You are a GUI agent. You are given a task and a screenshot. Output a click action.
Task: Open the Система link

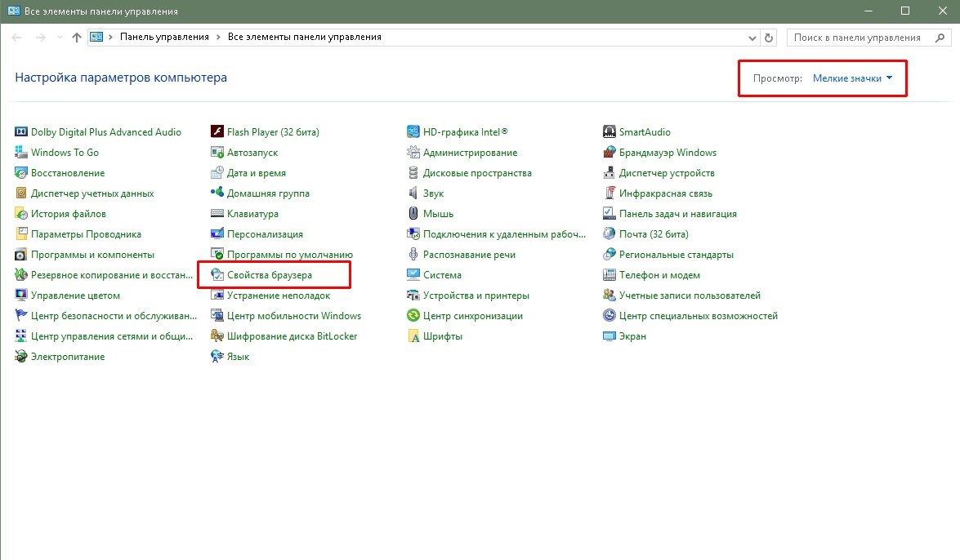[x=442, y=275]
